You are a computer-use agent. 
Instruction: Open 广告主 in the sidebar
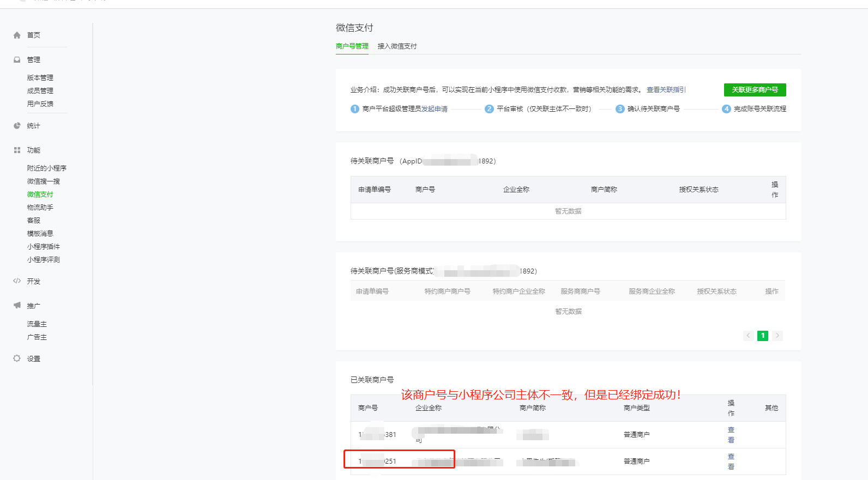click(x=37, y=337)
